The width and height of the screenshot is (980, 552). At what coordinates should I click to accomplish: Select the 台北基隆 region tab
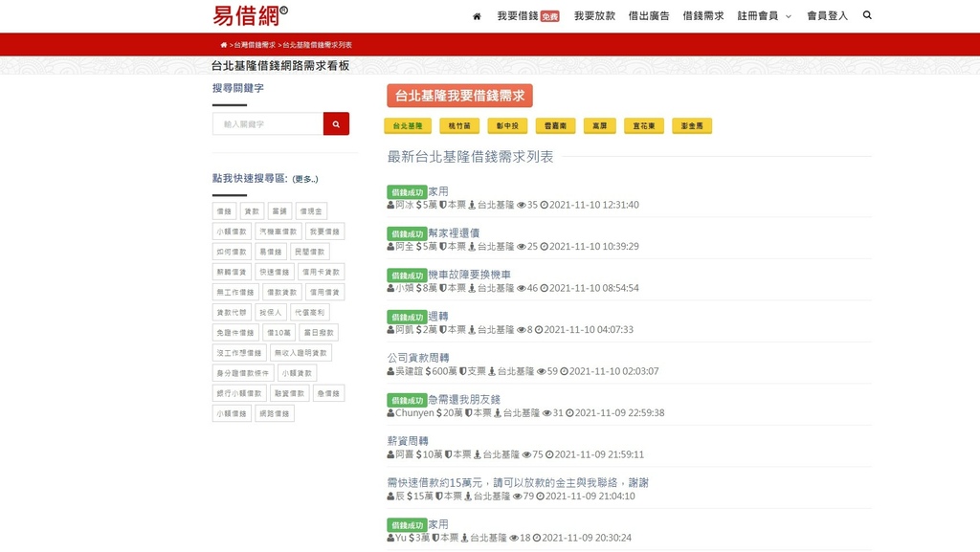[x=408, y=125]
